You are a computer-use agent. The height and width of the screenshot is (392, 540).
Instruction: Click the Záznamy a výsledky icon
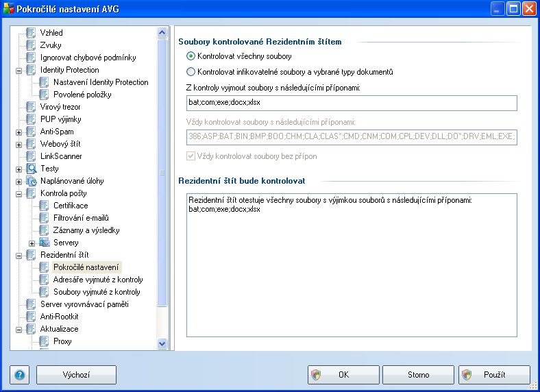pyautogui.click(x=44, y=230)
